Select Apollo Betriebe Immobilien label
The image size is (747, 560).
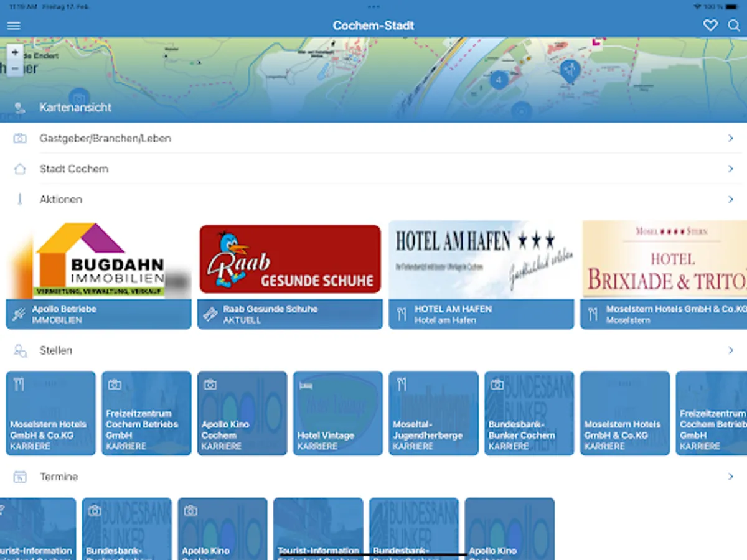pos(99,314)
